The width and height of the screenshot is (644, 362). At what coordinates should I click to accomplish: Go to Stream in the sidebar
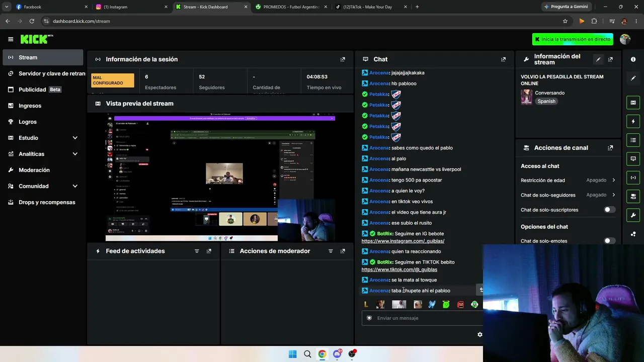click(43, 57)
